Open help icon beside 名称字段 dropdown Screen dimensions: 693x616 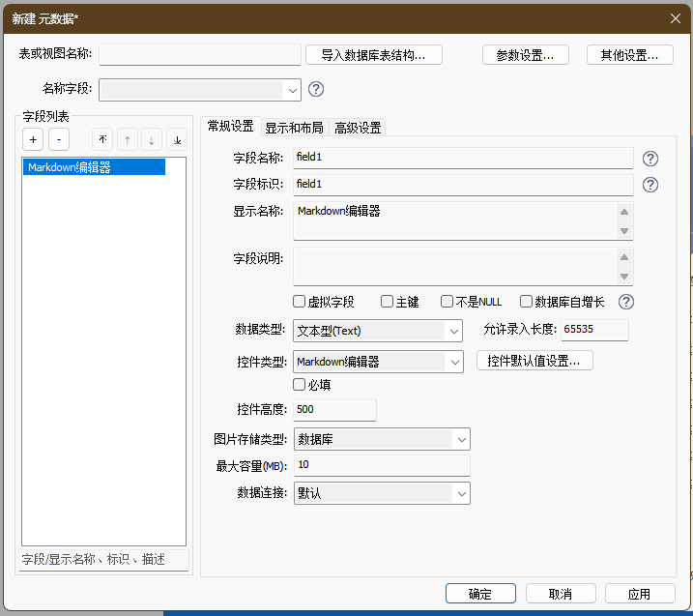[x=316, y=90]
